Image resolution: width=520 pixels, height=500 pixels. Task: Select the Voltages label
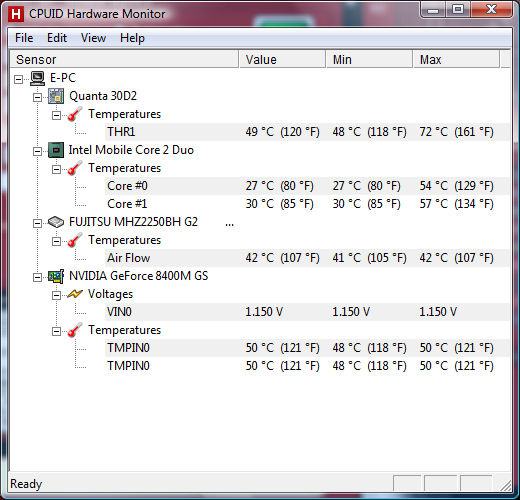tap(110, 294)
